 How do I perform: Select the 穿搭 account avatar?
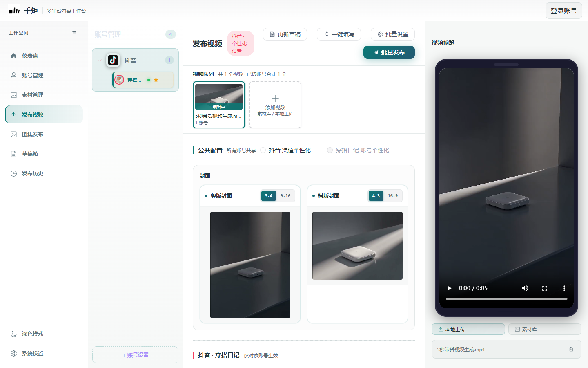coord(119,80)
